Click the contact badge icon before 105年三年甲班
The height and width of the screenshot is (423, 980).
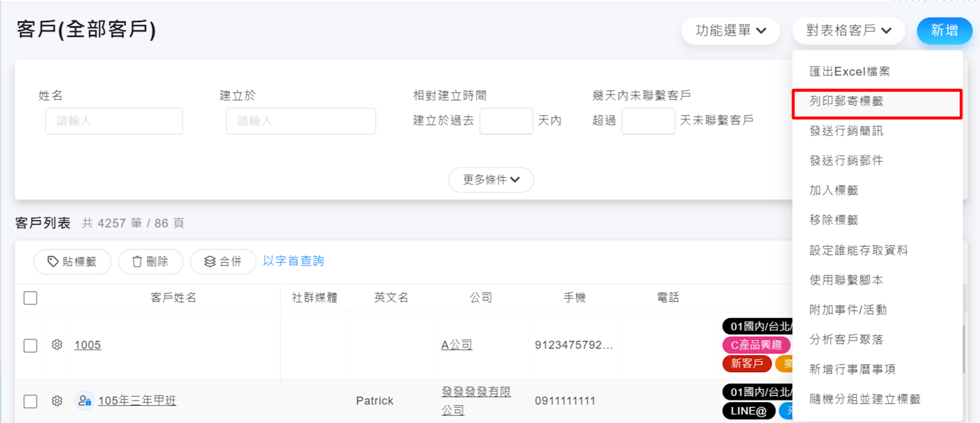pos(84,401)
